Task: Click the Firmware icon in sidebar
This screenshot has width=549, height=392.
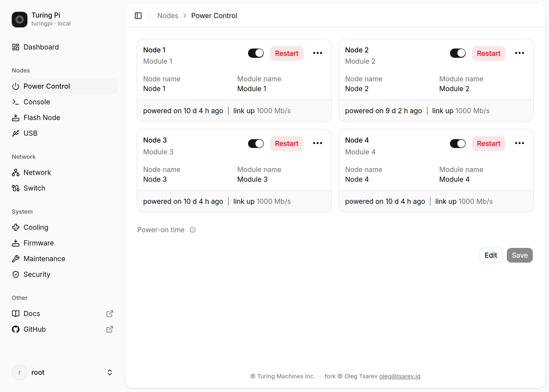Action: click(x=16, y=243)
